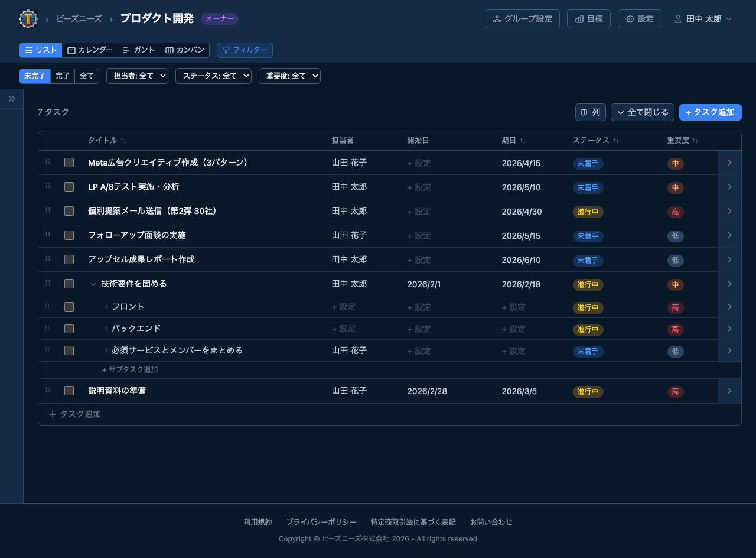Click the フィルター funnel icon
756x558 pixels.
[227, 50]
